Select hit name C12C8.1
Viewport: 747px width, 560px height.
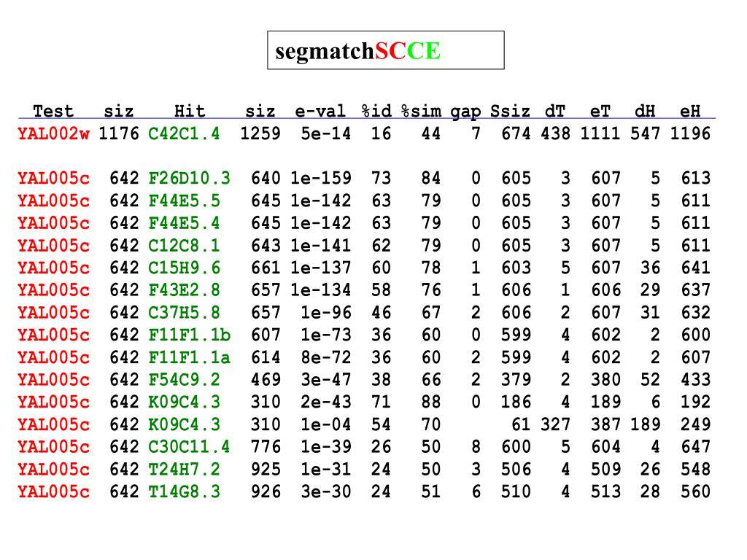coord(184,245)
